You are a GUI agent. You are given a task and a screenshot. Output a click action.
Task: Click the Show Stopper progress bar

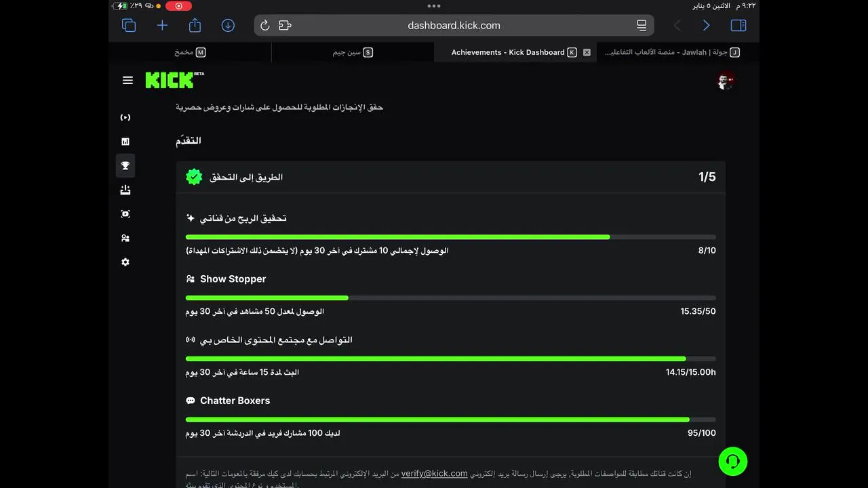click(x=451, y=298)
